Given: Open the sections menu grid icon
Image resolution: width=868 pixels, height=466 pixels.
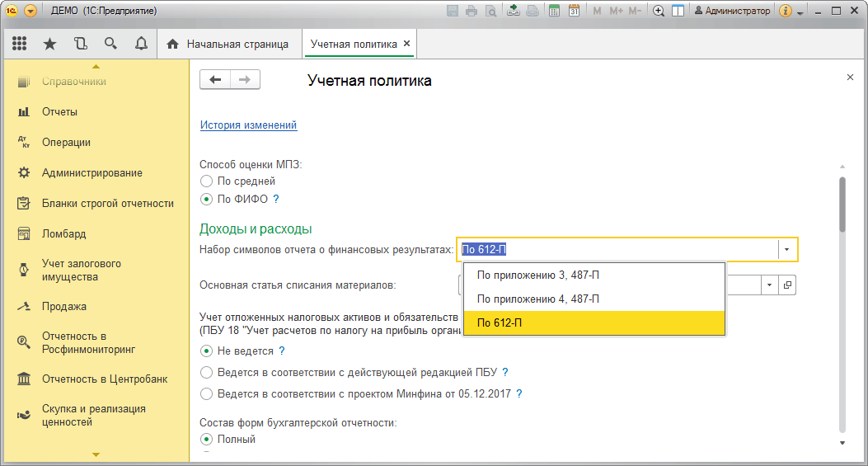Looking at the screenshot, I should click(x=20, y=44).
